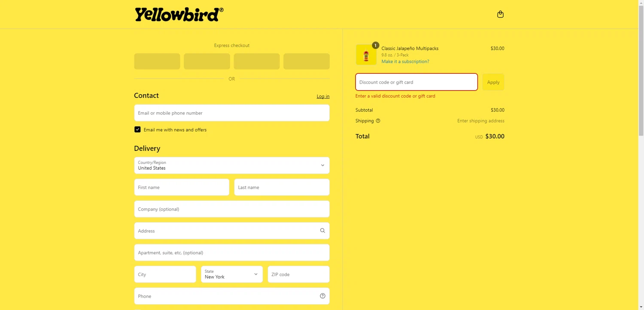Click the address search magnifier icon

pyautogui.click(x=322, y=231)
